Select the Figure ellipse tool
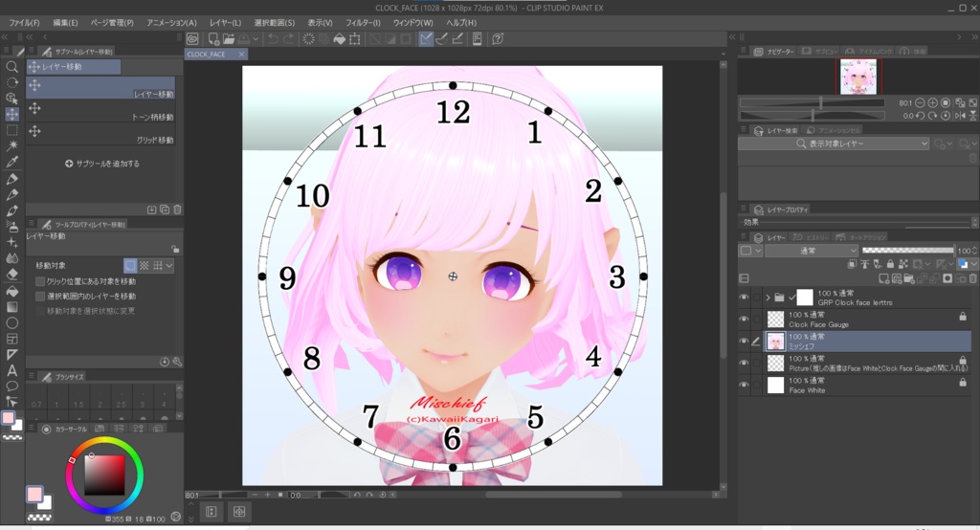The width and height of the screenshot is (980, 530). [x=11, y=322]
